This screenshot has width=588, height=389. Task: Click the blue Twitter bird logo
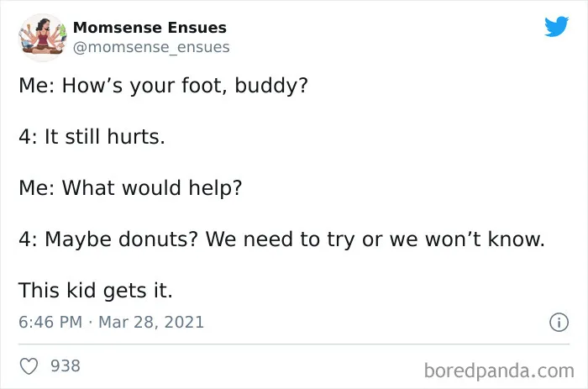pyautogui.click(x=556, y=26)
